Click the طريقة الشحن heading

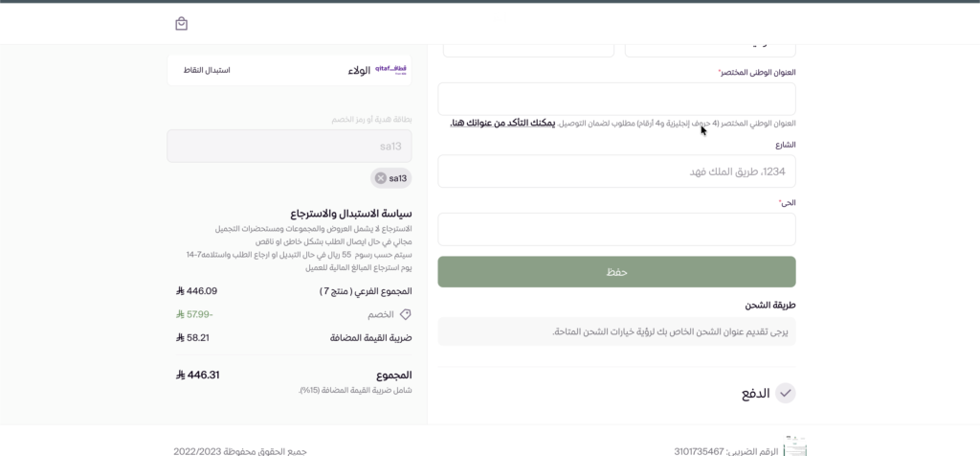[x=770, y=306]
